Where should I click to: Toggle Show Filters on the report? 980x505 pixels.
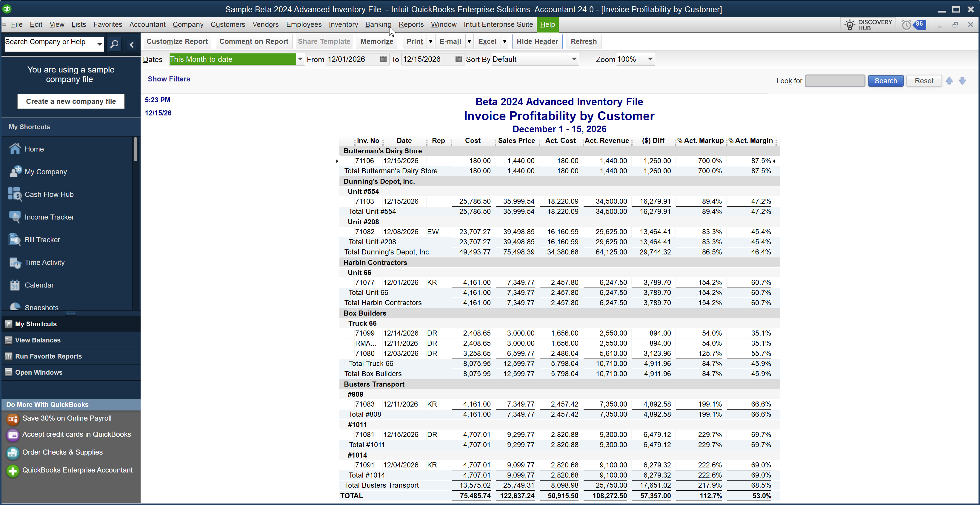pyautogui.click(x=169, y=79)
